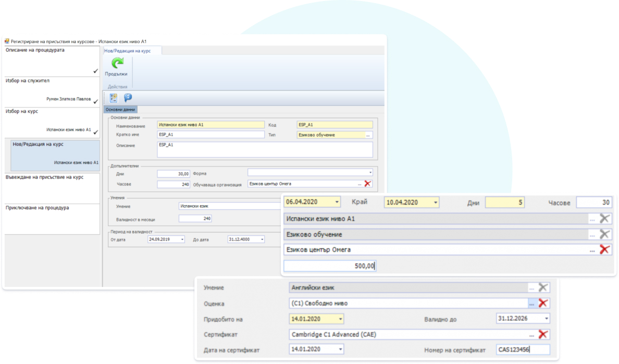Viewport: 619px width, 364px height.
Task: Click the Наименование field Испански език ниво А1
Action: 211,124
